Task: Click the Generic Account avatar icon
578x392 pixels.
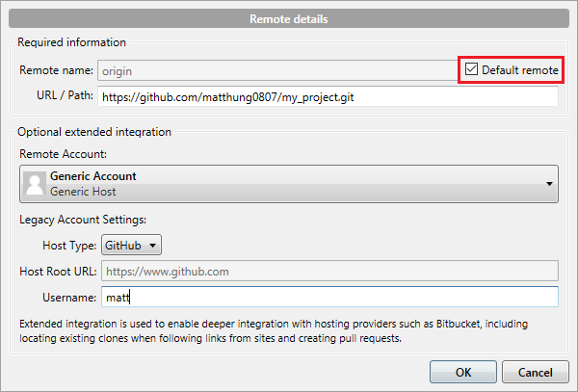Action: pos(34,183)
